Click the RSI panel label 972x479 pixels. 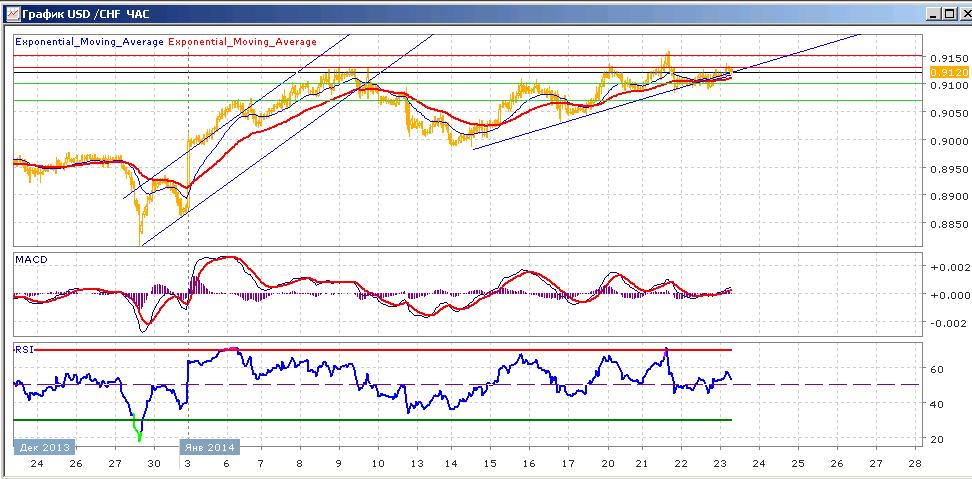(22, 349)
